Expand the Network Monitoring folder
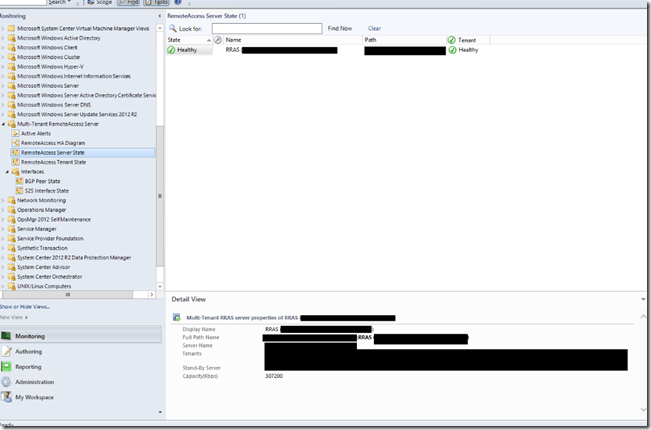 [3, 200]
